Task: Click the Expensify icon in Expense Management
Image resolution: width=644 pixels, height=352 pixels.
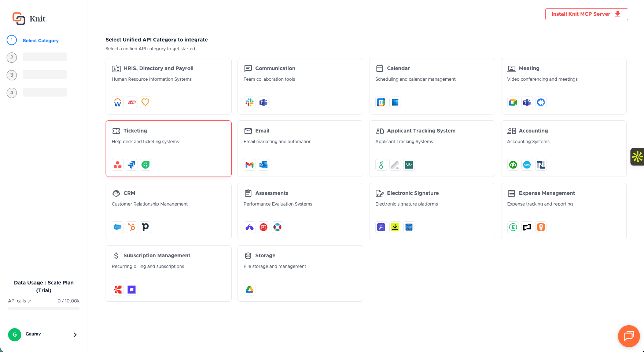Action: [513, 227]
